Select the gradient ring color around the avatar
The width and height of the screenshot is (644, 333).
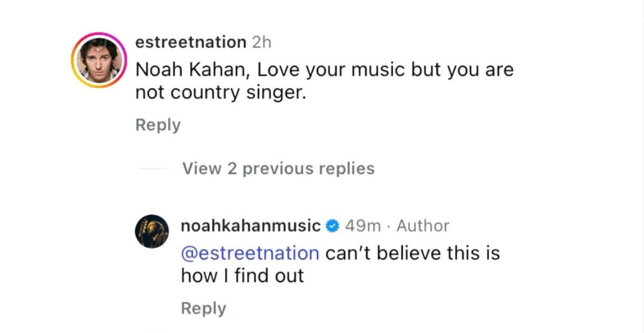[102, 33]
